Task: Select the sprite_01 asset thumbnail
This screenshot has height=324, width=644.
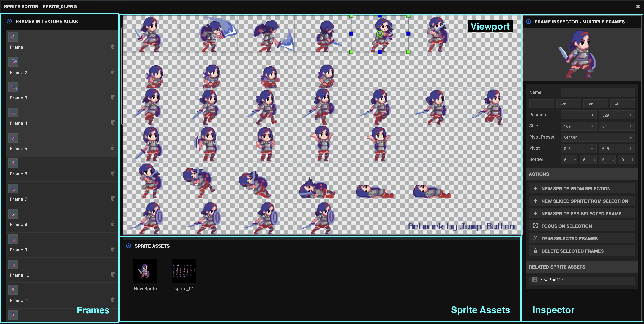Action: [184, 271]
